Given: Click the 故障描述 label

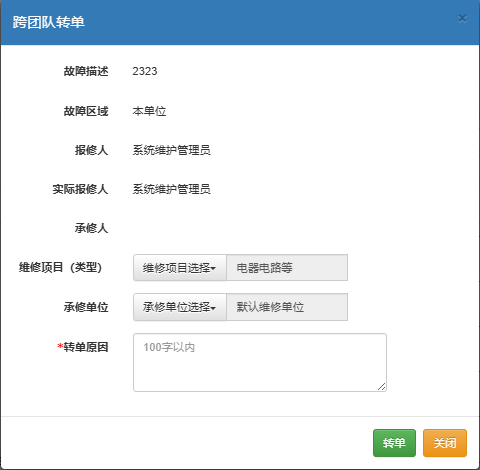Looking at the screenshot, I should coord(86,71).
